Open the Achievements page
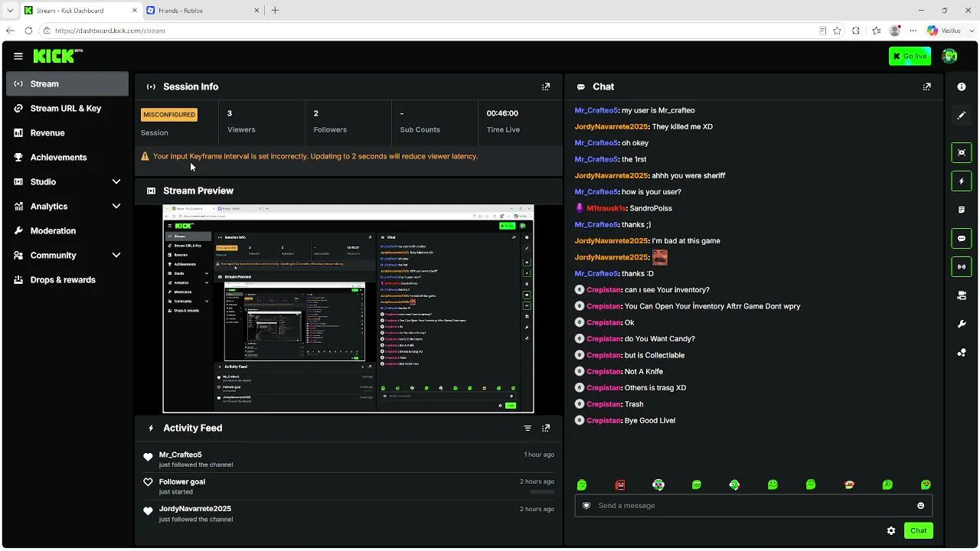Screen dimensions: 980x551 67,158
